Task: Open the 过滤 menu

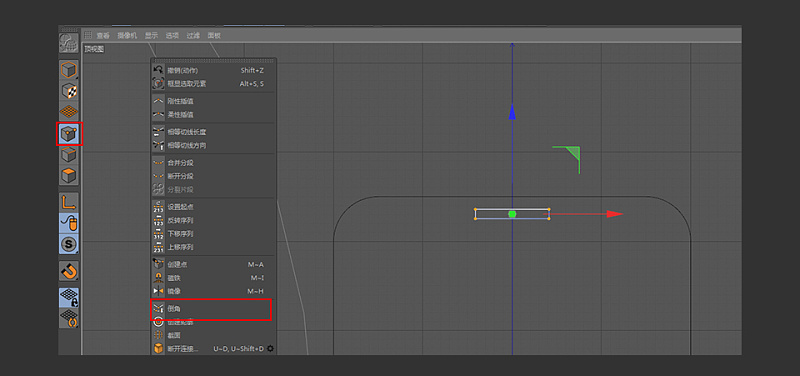Action: 193,36
